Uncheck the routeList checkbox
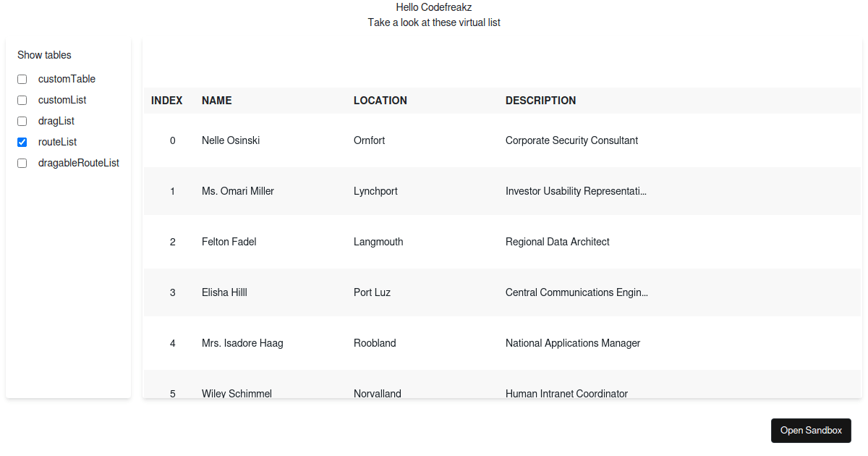Screen dimensions: 868x456 [x=22, y=142]
